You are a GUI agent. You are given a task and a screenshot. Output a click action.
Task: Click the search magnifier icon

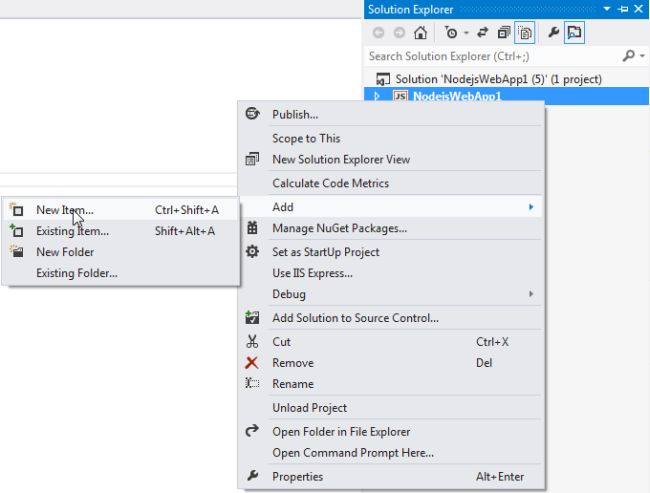[x=628, y=56]
